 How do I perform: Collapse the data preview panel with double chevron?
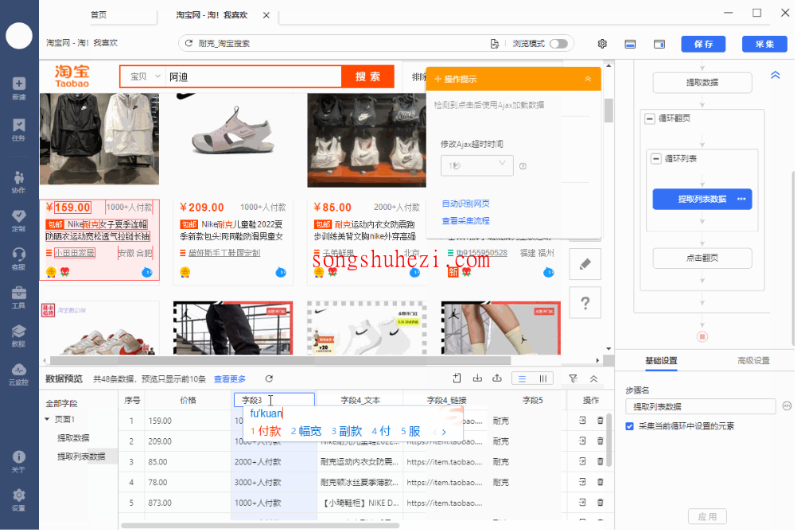tap(593, 379)
